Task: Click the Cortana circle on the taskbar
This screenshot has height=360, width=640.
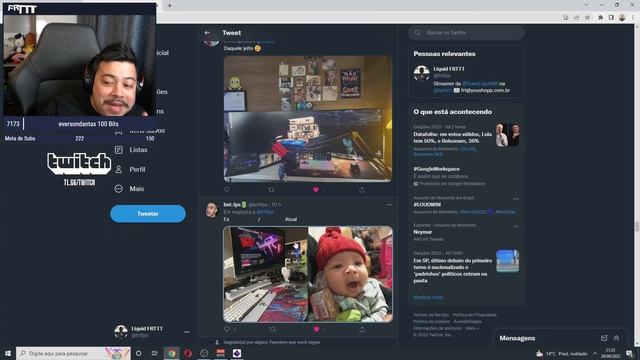Action: pos(138,353)
